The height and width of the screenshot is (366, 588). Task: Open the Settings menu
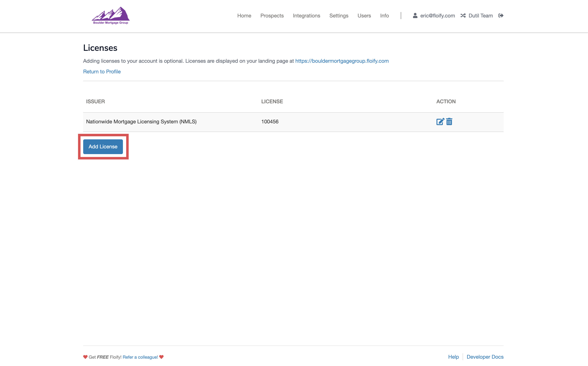click(x=339, y=16)
